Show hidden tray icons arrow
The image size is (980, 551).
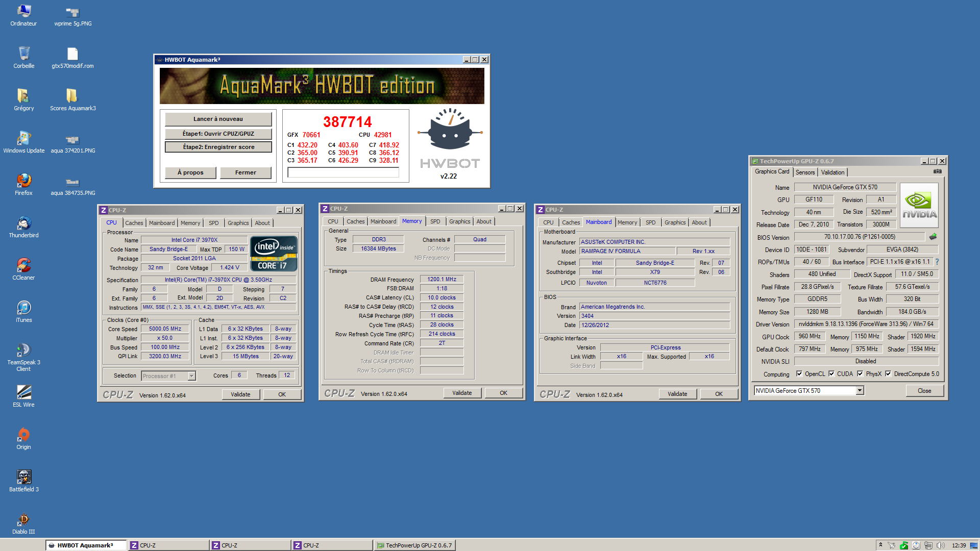pyautogui.click(x=880, y=545)
